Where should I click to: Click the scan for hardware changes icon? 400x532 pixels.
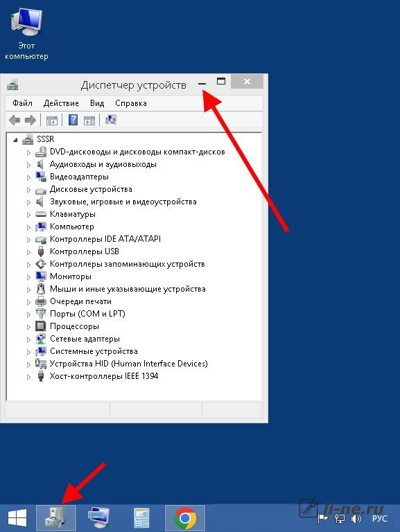(111, 120)
